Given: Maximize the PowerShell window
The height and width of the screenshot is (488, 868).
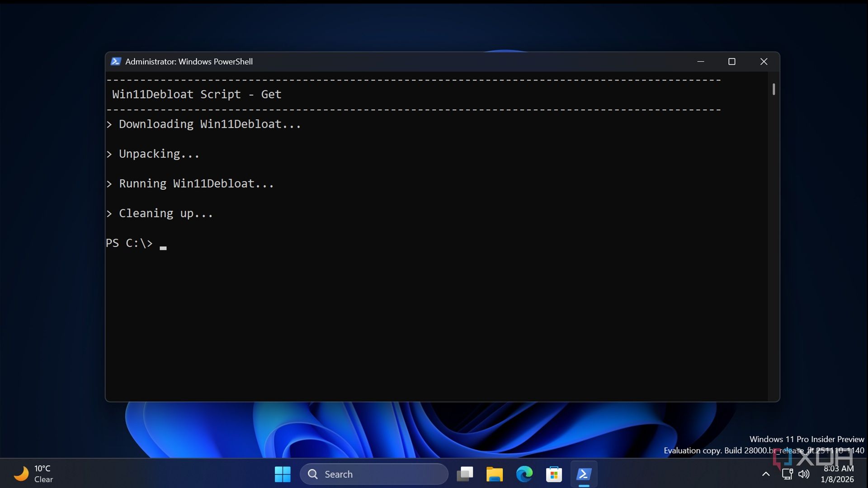Looking at the screenshot, I should click(732, 61).
